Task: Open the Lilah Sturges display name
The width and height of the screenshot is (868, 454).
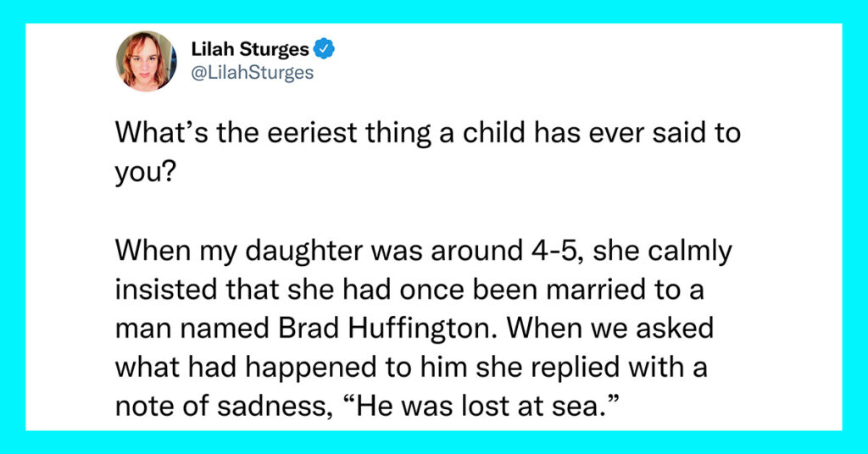Action: pos(250,49)
